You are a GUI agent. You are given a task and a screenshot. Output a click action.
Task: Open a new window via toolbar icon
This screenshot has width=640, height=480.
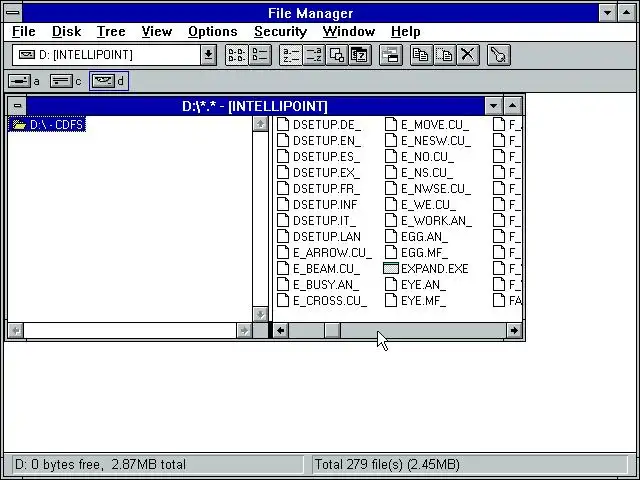point(391,55)
